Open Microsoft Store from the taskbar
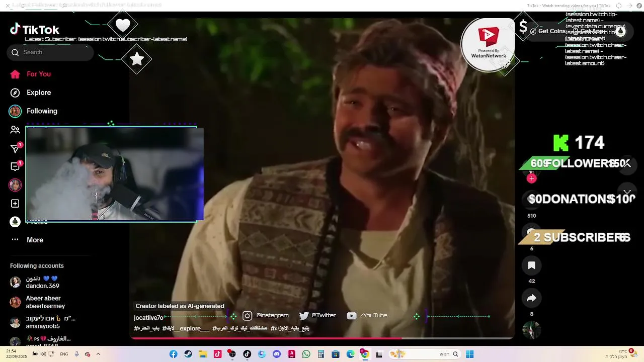Image resolution: width=644 pixels, height=362 pixels. (x=336, y=354)
